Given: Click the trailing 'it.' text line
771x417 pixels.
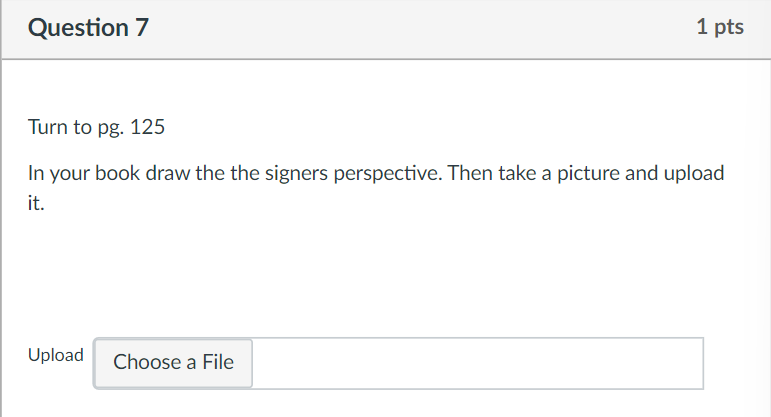Looking at the screenshot, I should (36, 203).
